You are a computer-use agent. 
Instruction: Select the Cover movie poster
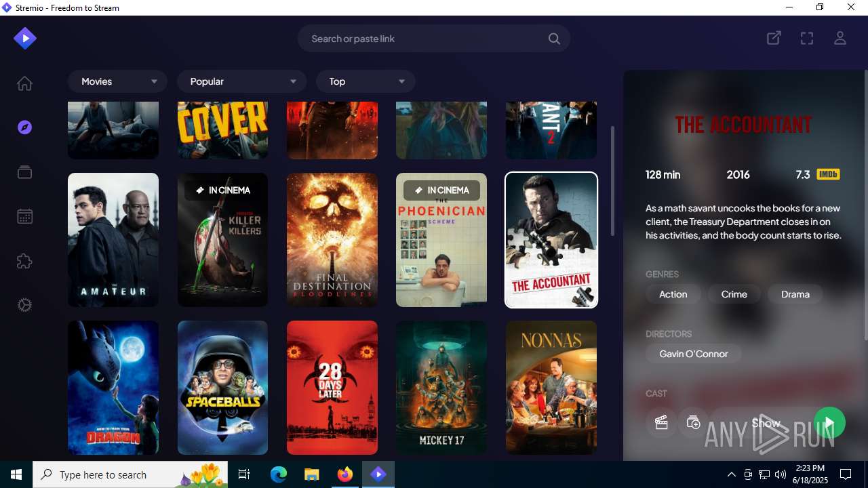[x=222, y=130]
